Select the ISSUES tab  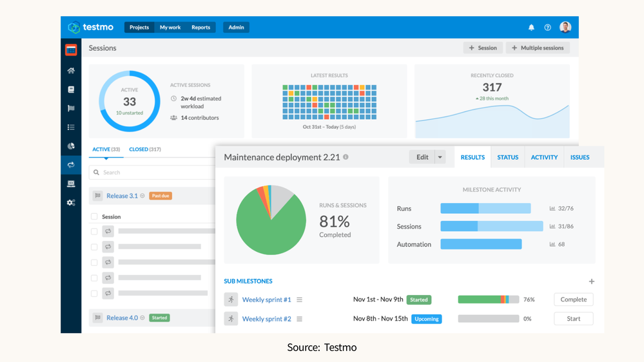(x=580, y=157)
